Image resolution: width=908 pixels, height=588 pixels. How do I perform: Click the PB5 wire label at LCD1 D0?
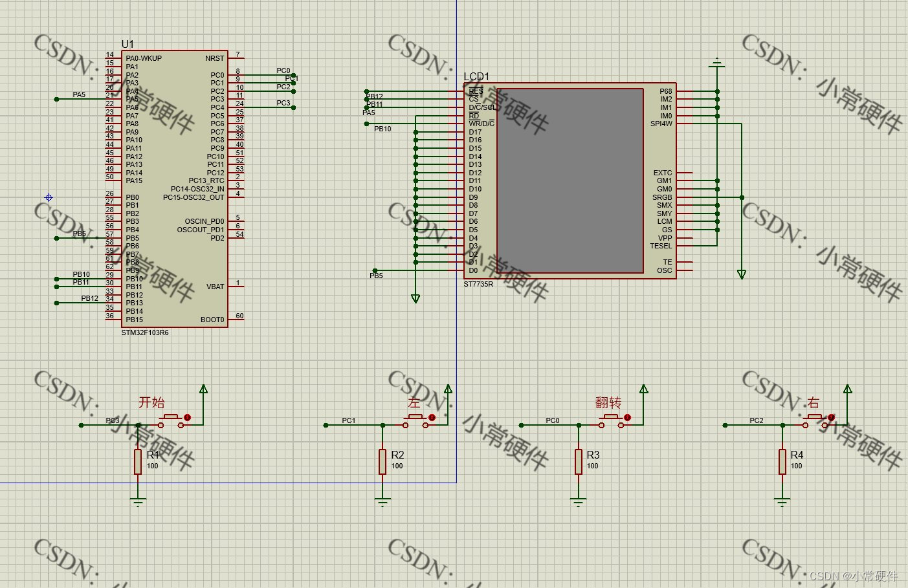click(376, 276)
